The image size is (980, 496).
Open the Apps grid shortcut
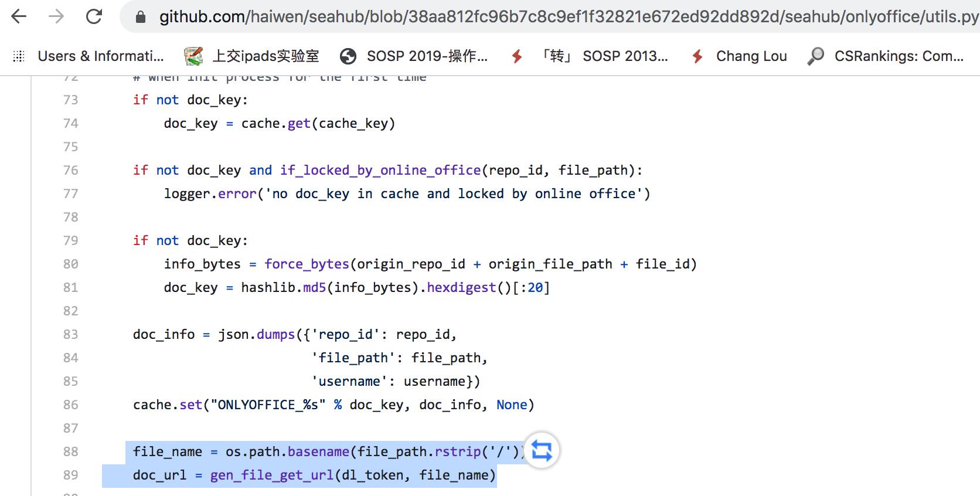(x=19, y=56)
